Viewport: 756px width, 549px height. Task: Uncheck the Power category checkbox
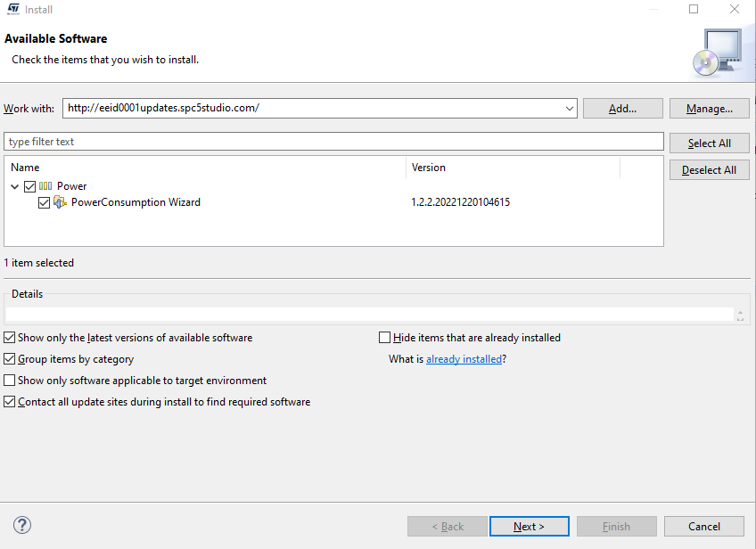(x=30, y=186)
